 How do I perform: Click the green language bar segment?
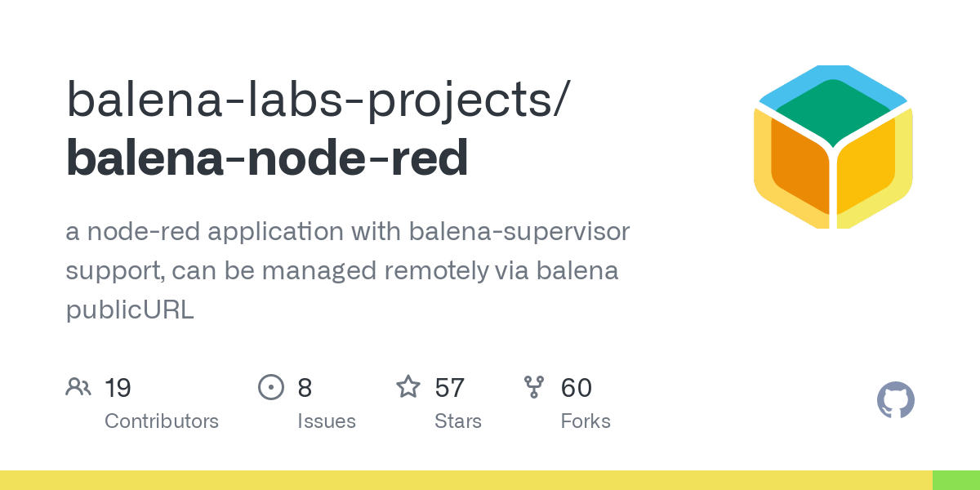(x=956, y=480)
